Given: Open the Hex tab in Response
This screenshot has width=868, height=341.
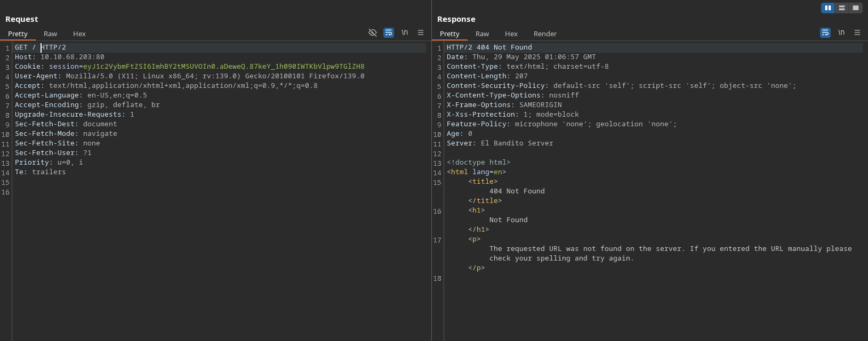Looking at the screenshot, I should [x=511, y=34].
